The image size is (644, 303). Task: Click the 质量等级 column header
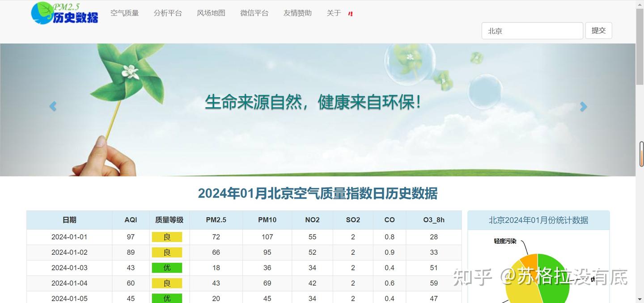[x=169, y=220]
